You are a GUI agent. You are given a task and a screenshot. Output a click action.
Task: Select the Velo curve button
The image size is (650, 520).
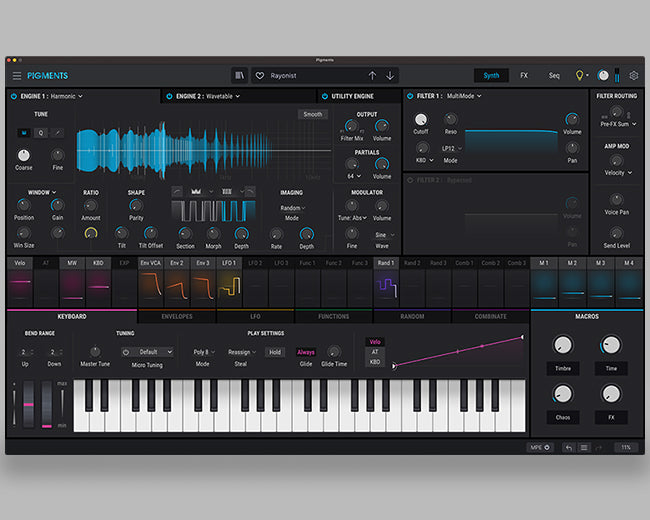pyautogui.click(x=375, y=342)
